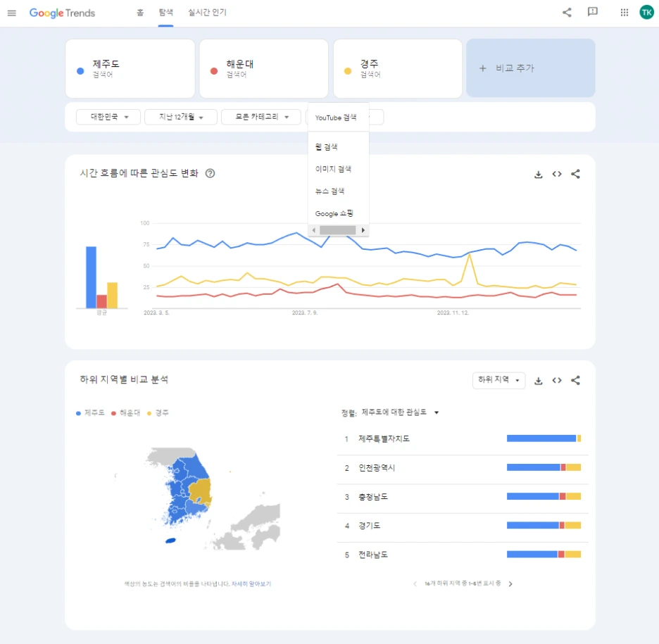This screenshot has width=659, height=644.
Task: Download the subregion comparison CSV
Action: 539,381
